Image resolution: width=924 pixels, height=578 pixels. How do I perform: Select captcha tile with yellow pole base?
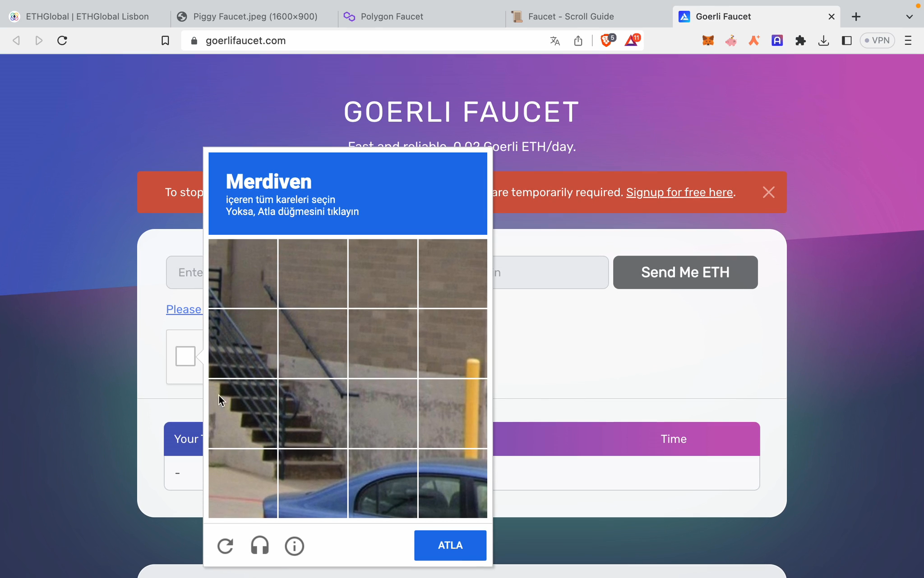[x=453, y=413]
